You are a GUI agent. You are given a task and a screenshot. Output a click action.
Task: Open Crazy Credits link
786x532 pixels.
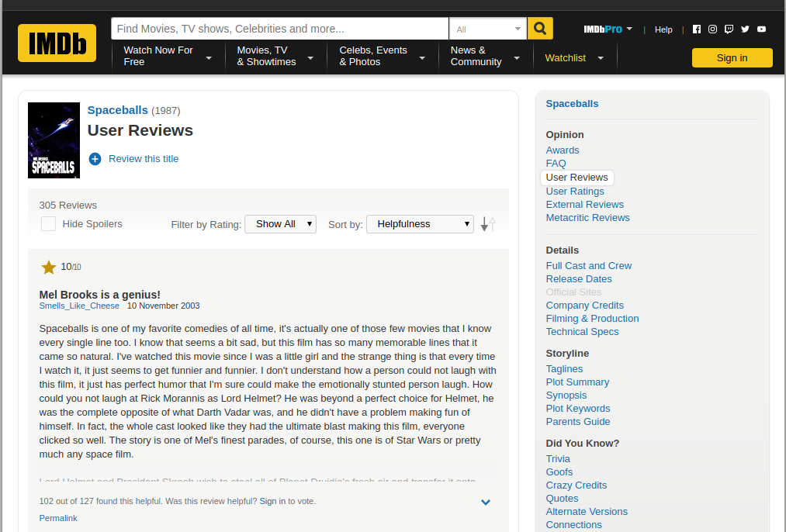577,485
